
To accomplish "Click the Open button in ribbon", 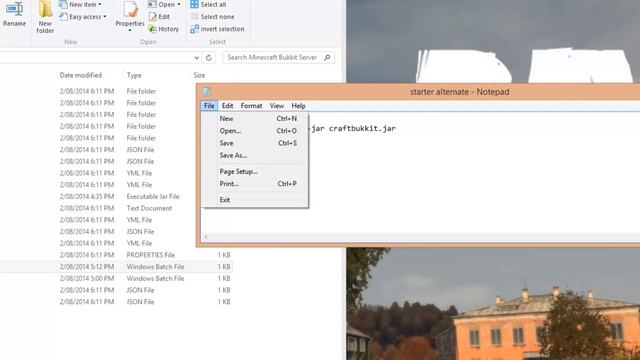I will (x=164, y=4).
